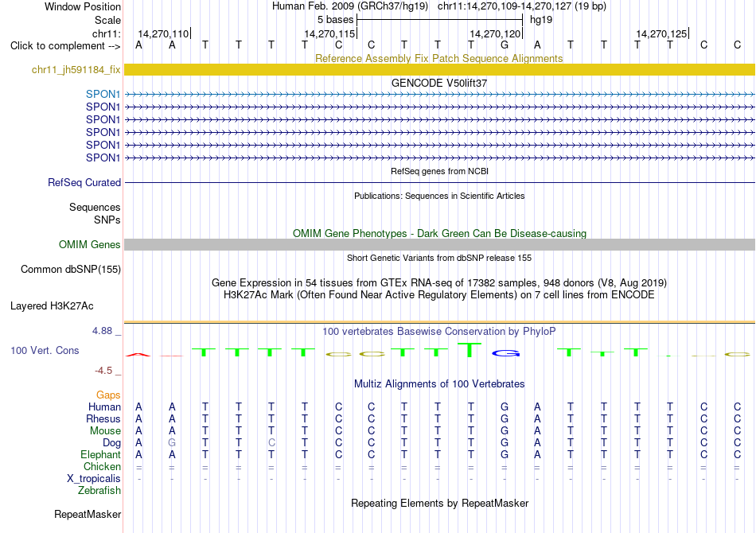Click the H3K27Ac Mark ENCODE track title
Image resolution: width=756 pixels, height=533 pixels.
tap(439, 294)
